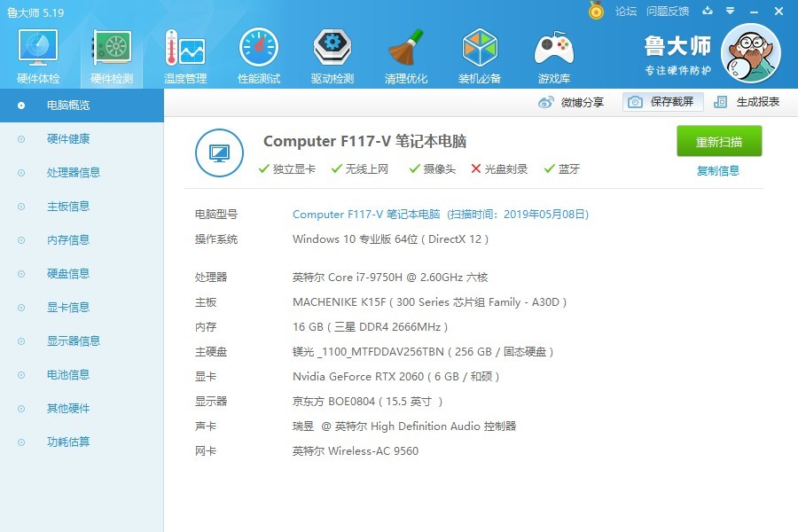Viewport: 798px width, 532px height.
Task: Open the 硬件体检 tool
Action: coord(36,53)
